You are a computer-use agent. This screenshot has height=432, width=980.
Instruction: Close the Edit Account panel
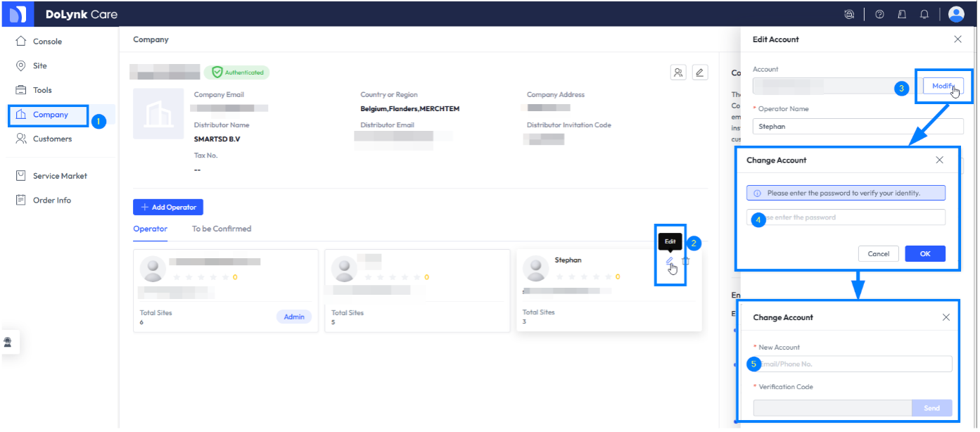coord(957,39)
